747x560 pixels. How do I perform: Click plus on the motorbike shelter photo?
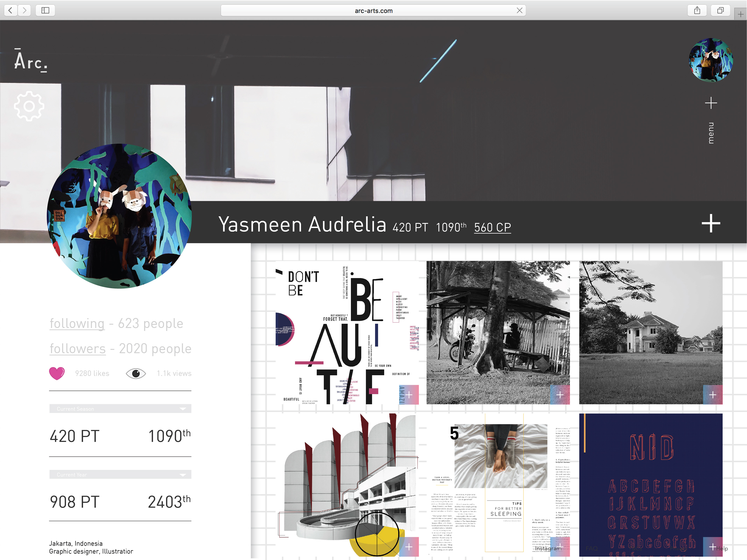[560, 395]
